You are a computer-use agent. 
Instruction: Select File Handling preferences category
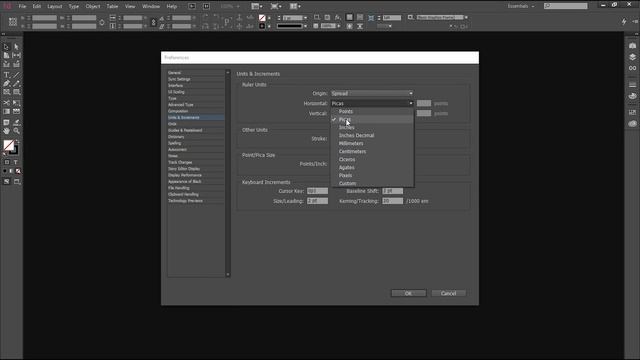coord(196,188)
